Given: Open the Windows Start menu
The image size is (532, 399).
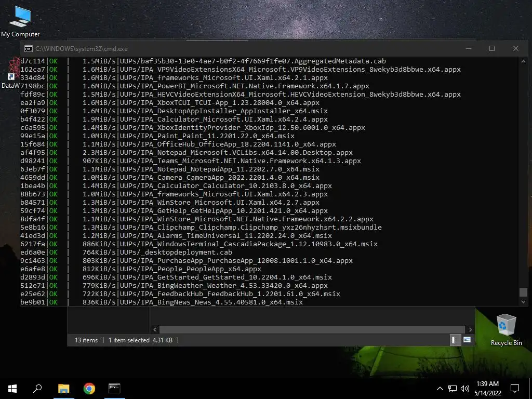Looking at the screenshot, I should 12,389.
